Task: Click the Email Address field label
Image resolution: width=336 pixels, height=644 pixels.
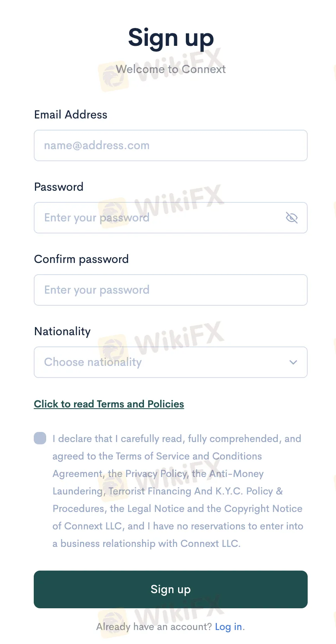Action: click(71, 115)
